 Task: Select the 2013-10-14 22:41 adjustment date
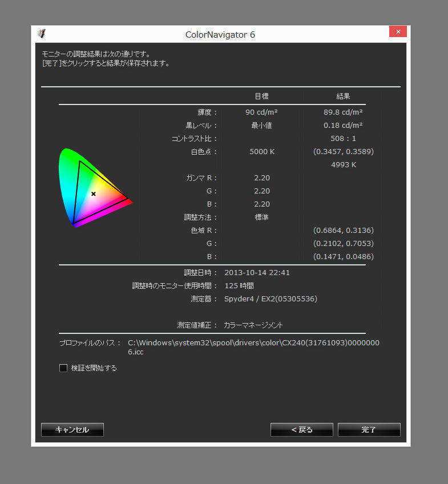tap(257, 273)
